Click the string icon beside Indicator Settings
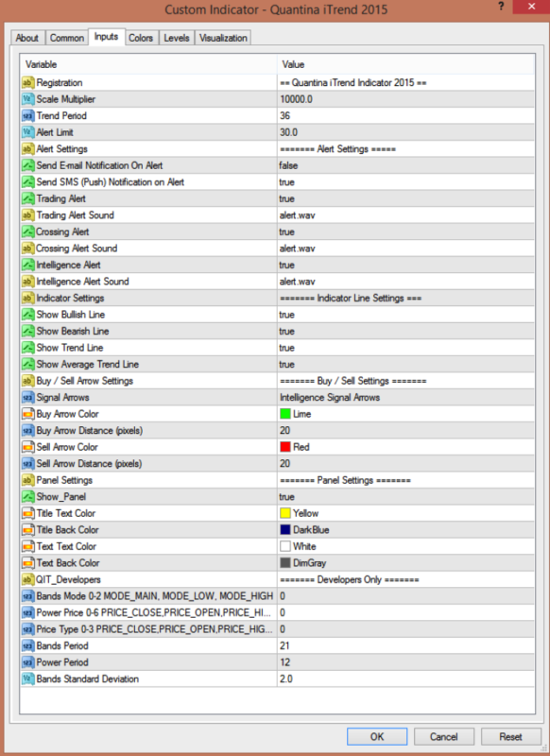This screenshot has height=756, width=550. [28, 298]
